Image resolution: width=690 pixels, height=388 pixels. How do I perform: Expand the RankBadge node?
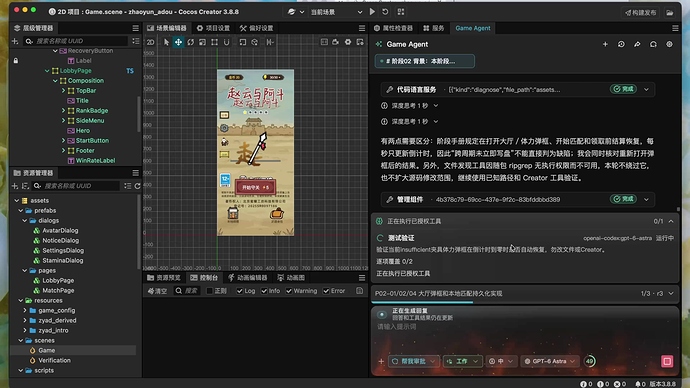pyautogui.click(x=63, y=111)
